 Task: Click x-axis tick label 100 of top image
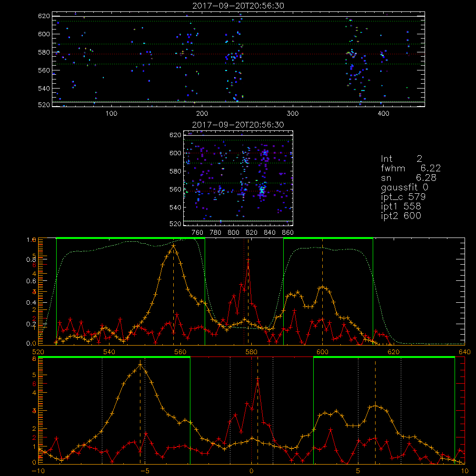click(111, 114)
